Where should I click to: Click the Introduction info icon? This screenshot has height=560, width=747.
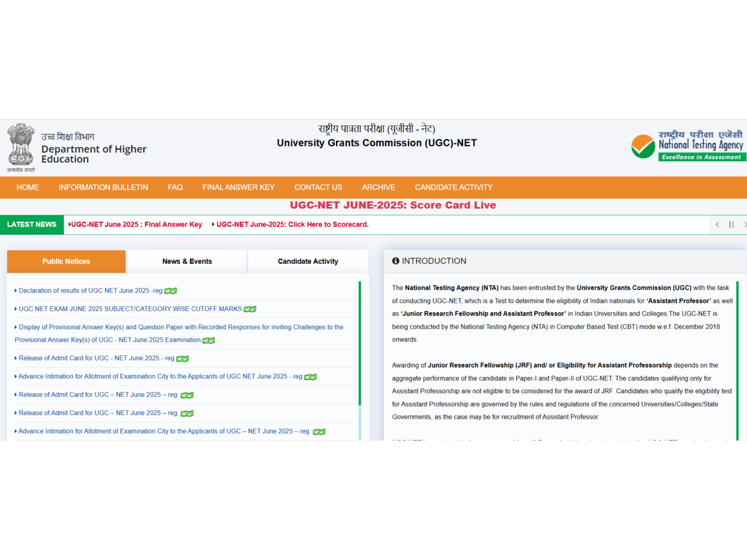(x=395, y=261)
